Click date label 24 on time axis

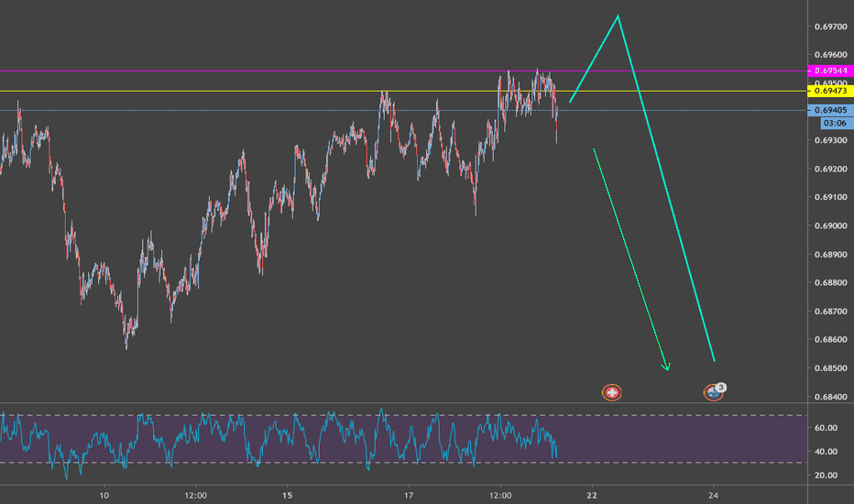tap(714, 495)
